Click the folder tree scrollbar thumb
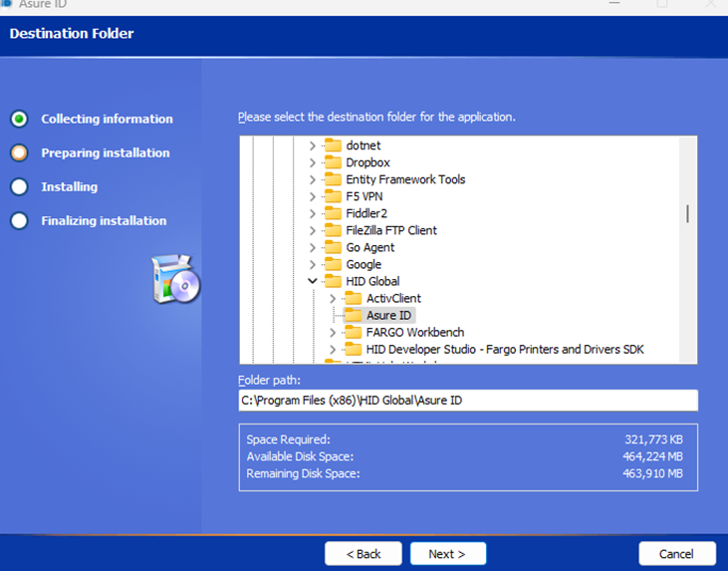The image size is (728, 571). coord(687,213)
